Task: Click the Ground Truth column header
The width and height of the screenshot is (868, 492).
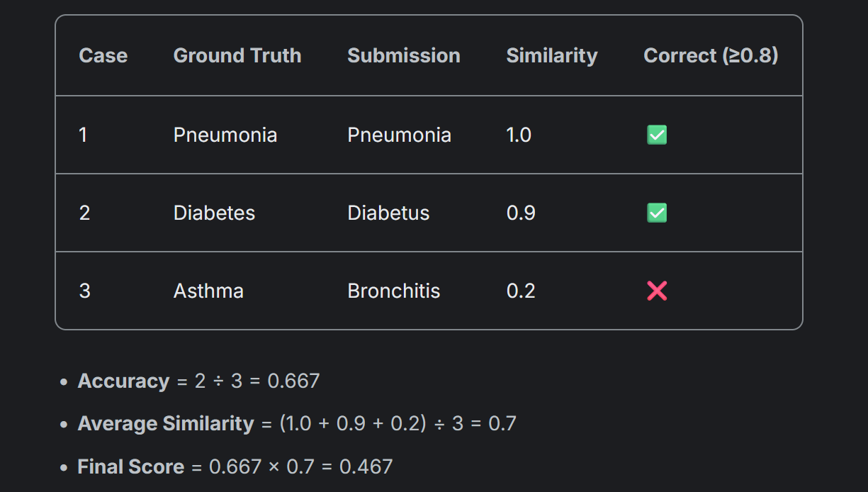Action: [x=237, y=56]
